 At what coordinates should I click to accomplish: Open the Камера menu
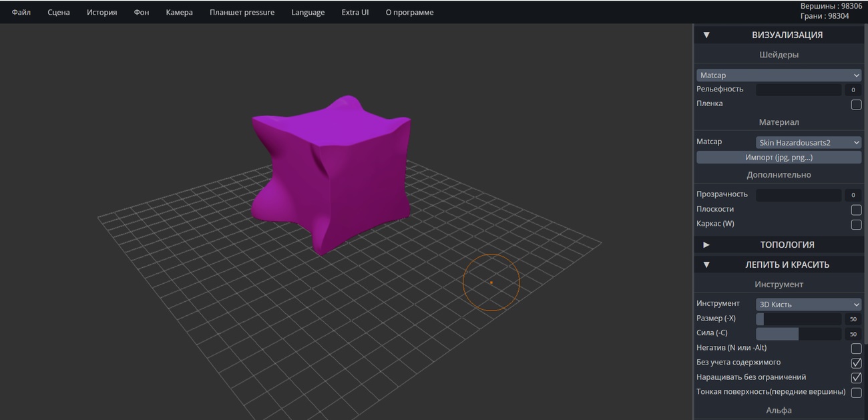(x=178, y=11)
